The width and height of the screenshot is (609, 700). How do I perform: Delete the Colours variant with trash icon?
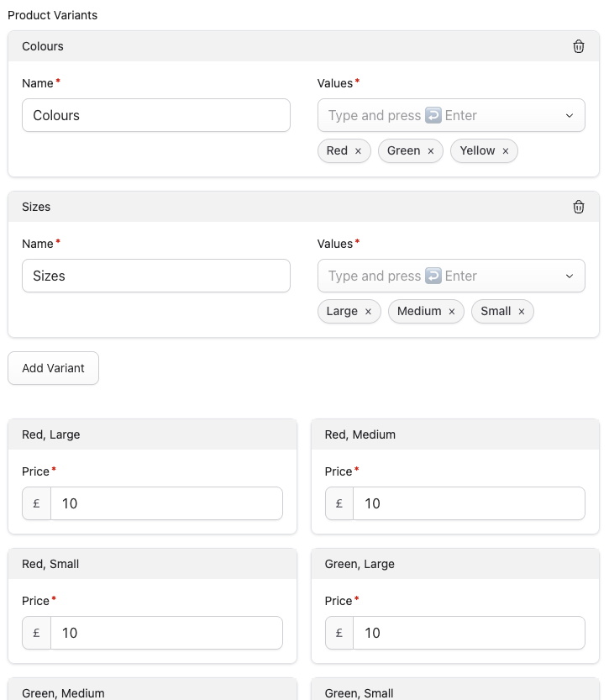578,46
